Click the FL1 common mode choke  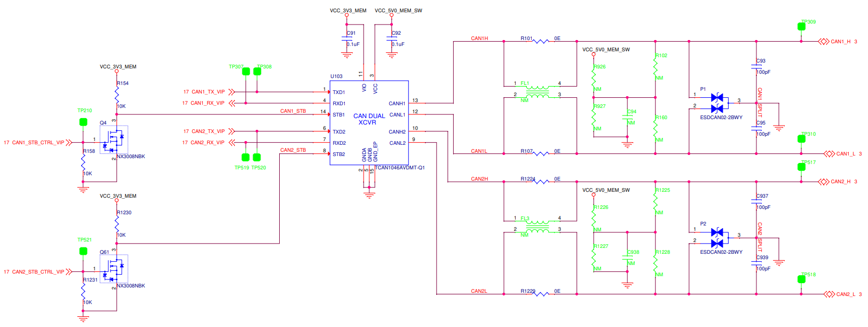(537, 92)
